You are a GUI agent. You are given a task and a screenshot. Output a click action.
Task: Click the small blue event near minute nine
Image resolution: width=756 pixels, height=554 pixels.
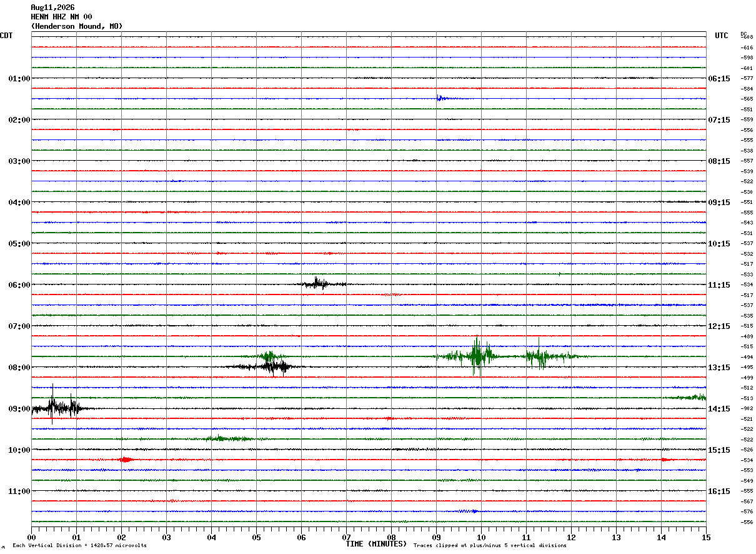click(x=450, y=98)
